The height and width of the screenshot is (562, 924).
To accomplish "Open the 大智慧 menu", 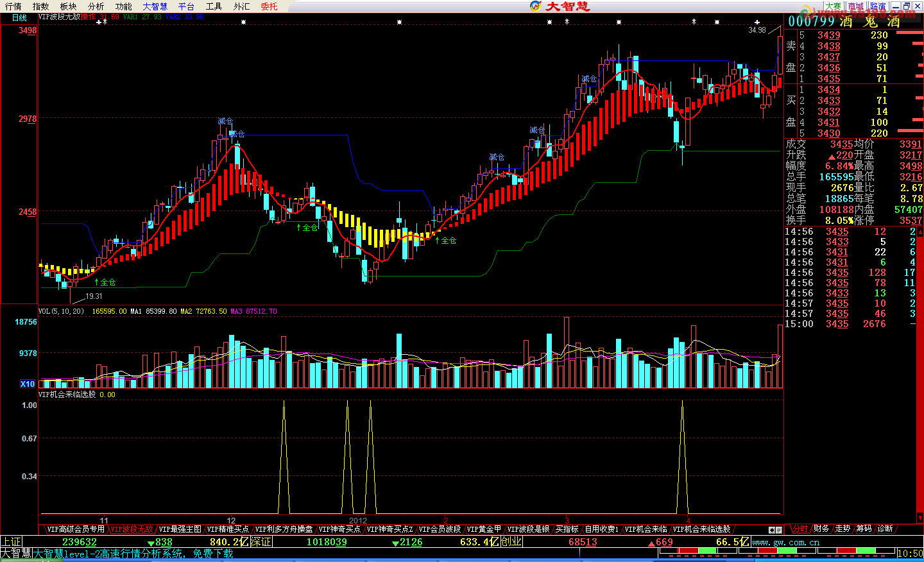I will (155, 6).
